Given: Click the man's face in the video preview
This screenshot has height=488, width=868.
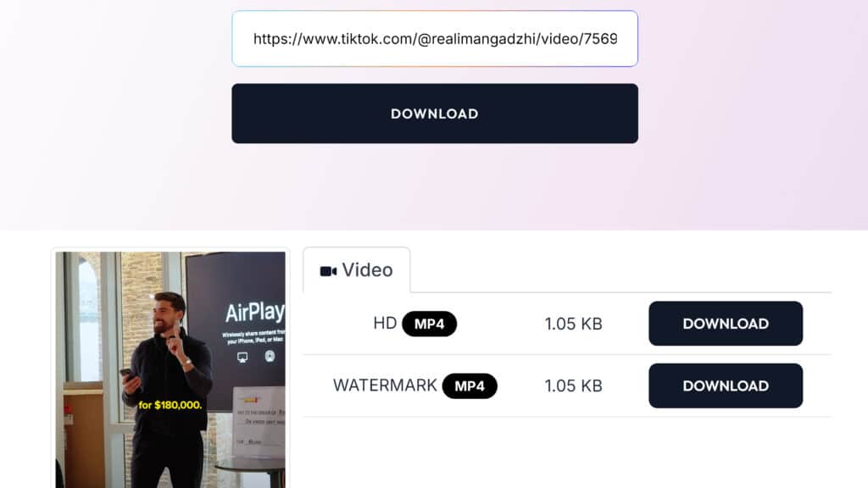Looking at the screenshot, I should pyautogui.click(x=165, y=317).
